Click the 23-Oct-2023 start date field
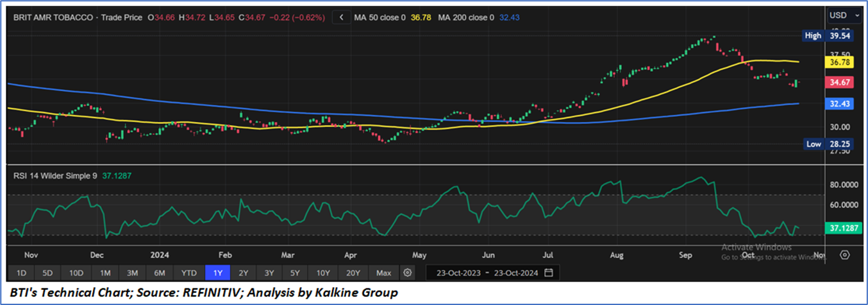This screenshot has width=868, height=305. tap(456, 273)
